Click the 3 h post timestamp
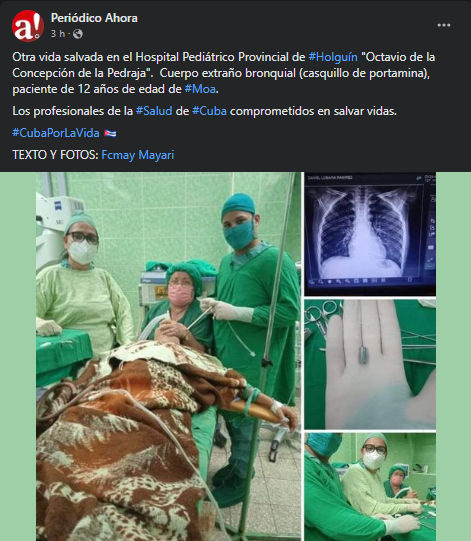Viewport: 471px width, 541px height. pyautogui.click(x=58, y=34)
